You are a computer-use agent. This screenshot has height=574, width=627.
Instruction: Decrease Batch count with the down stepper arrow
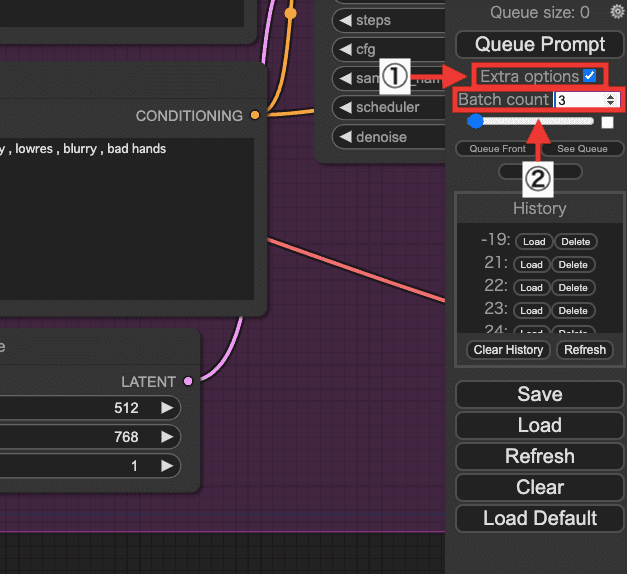click(x=610, y=103)
